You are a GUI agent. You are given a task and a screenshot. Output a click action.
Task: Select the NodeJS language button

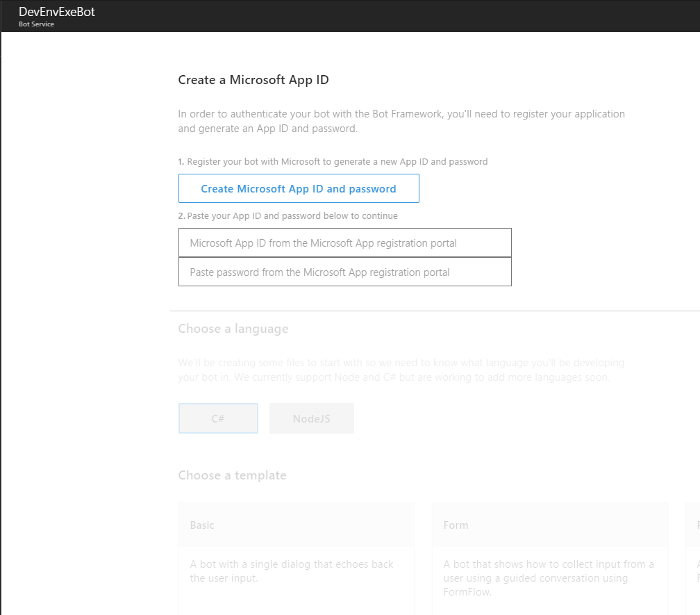coord(312,418)
